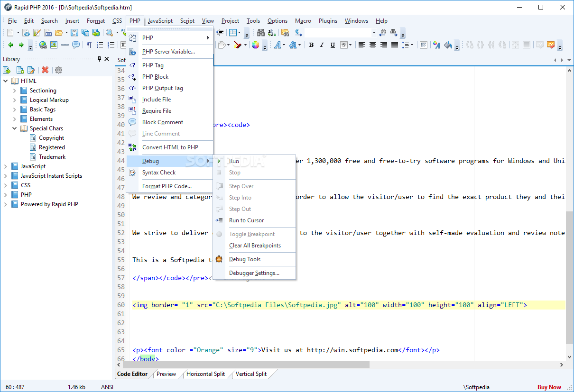Toggle justify text alignment
574x392 pixels.
click(394, 45)
